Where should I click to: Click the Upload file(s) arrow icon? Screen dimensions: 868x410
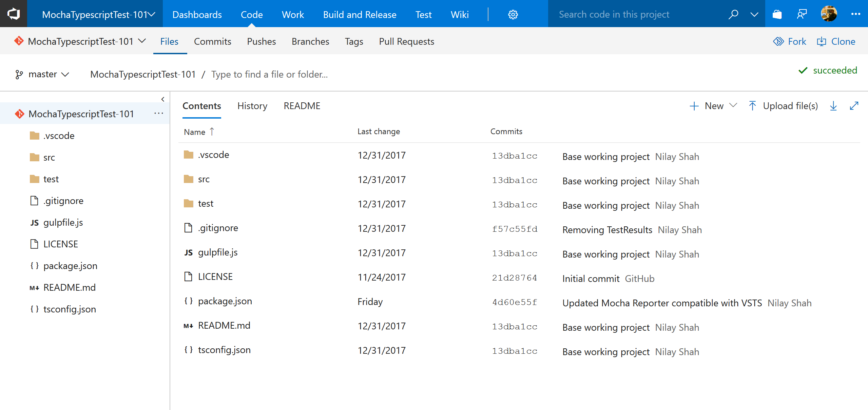pos(752,106)
